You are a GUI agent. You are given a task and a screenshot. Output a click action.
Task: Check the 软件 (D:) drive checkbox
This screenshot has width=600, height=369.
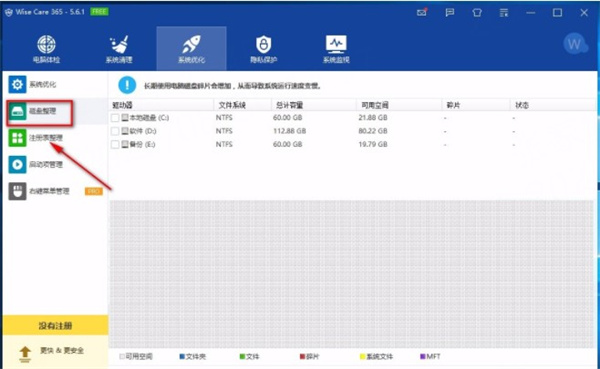point(115,131)
